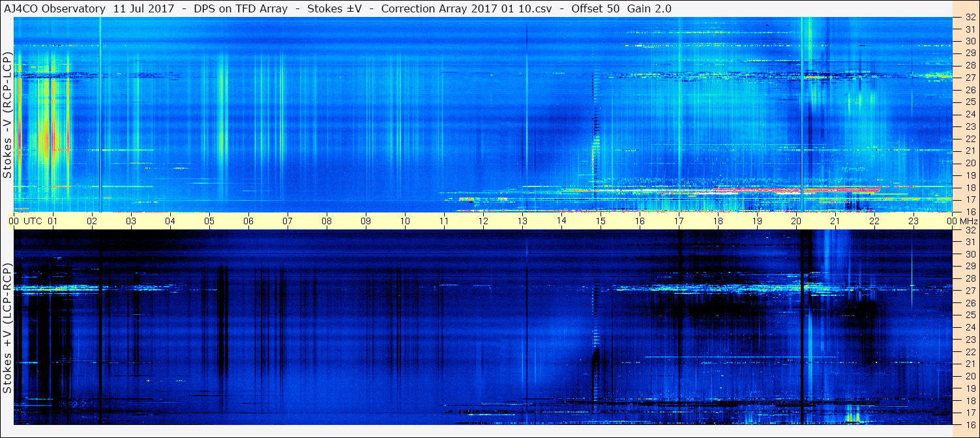The image size is (980, 438).
Task: Select the Correction Array 2017 01 10.csv filename
Action: point(466,8)
